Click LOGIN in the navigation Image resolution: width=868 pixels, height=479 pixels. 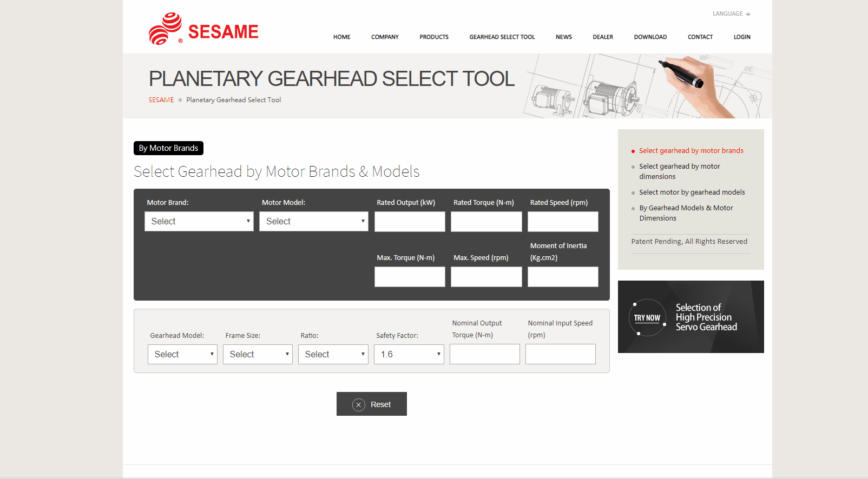(742, 37)
